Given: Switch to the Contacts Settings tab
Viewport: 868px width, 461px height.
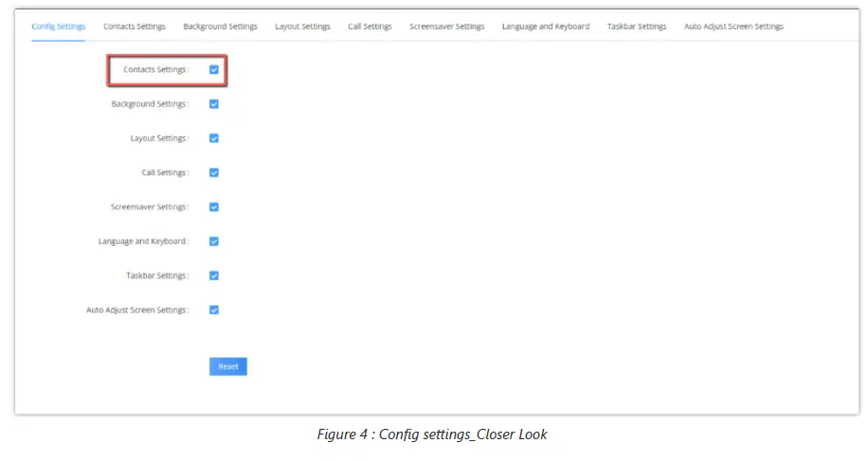Looking at the screenshot, I should tap(134, 27).
